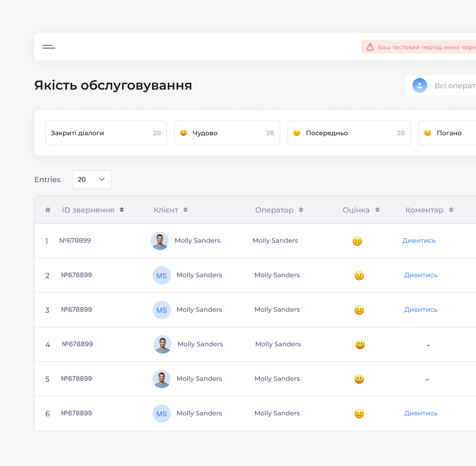Click the MS initials avatar in row 6
476x466 pixels.
pyautogui.click(x=161, y=413)
